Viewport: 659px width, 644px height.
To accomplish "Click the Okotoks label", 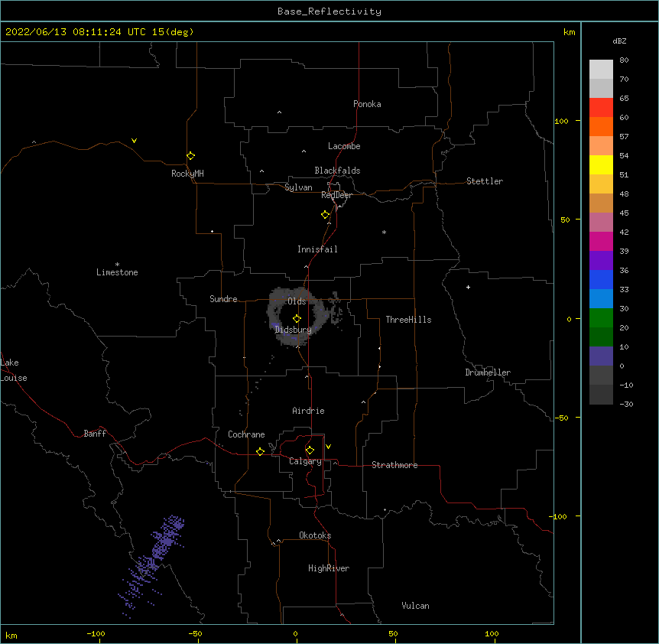I will [x=315, y=535].
